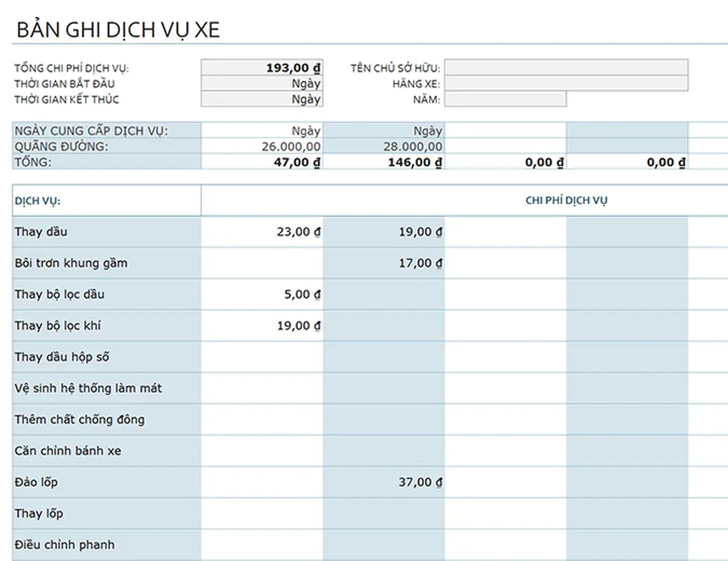This screenshot has height=561, width=728.
Task: Click the CHI PHÍ DỊCH VỤ header
Action: [566, 201]
